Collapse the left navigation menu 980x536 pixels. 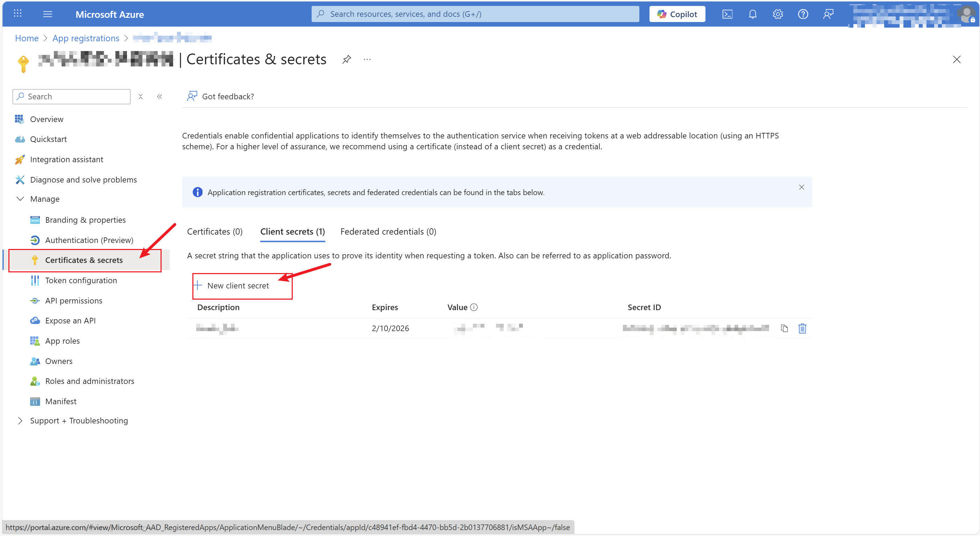(159, 97)
